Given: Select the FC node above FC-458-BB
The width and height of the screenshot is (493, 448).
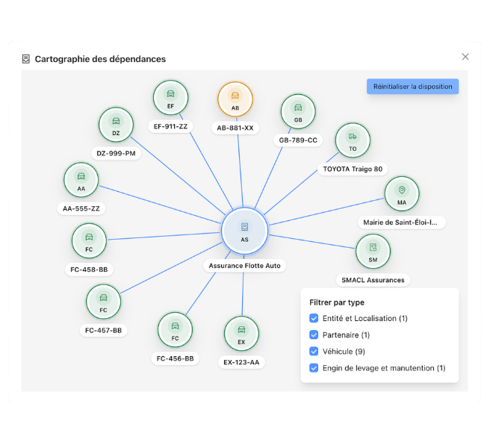Looking at the screenshot, I should 89,241.
